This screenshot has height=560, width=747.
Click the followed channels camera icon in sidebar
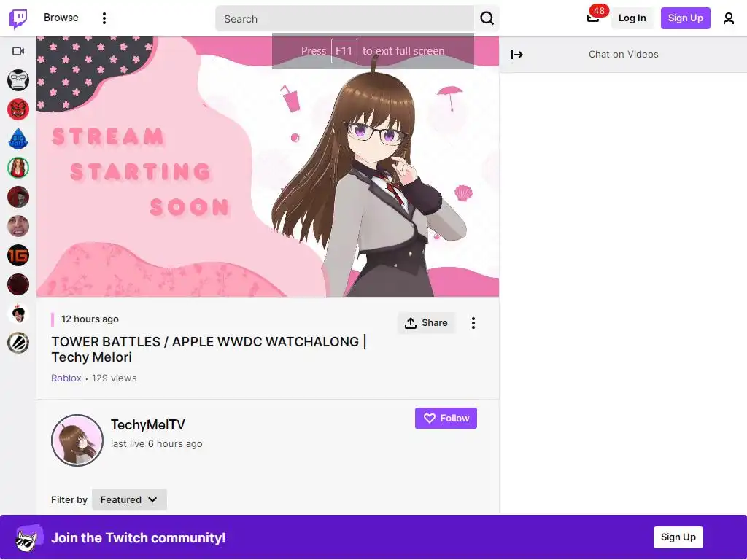point(18,51)
